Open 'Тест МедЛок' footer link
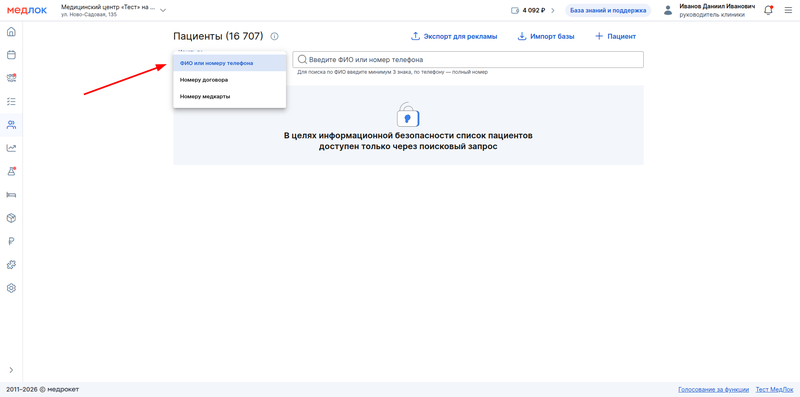 point(774,389)
